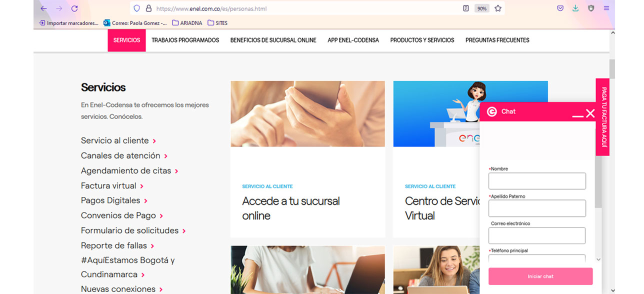
Task: Select the SERVICIOS tab
Action: (126, 40)
